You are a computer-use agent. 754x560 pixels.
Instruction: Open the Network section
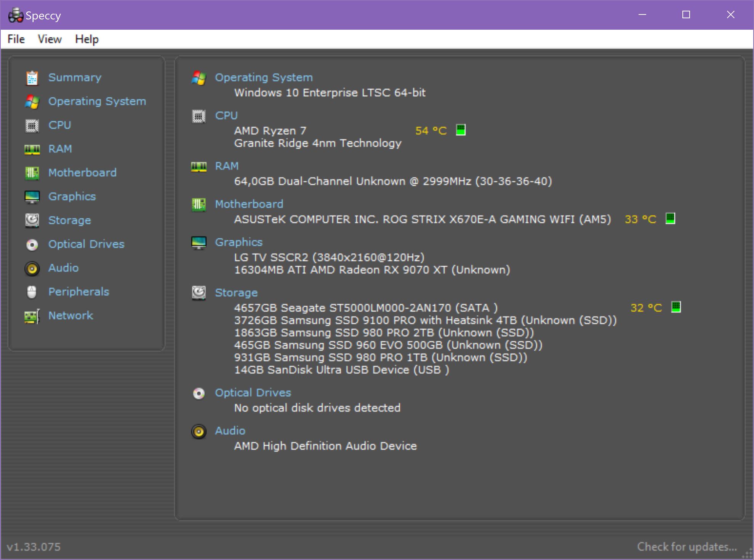coord(71,316)
